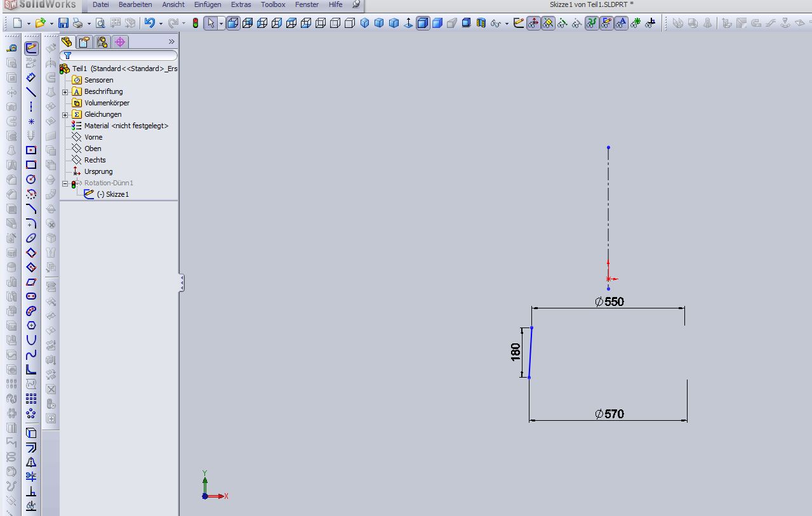Expand the Beschriftung tree node
Screen dimensions: 812x516
tap(65, 92)
